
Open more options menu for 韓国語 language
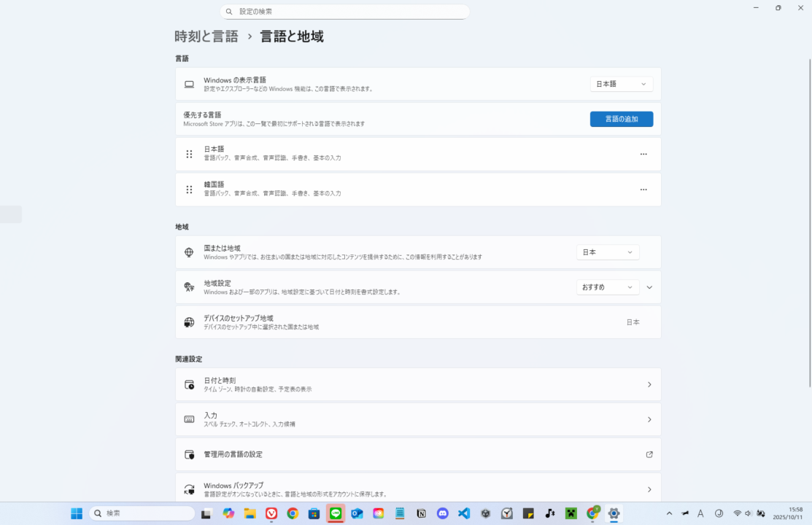[x=643, y=189]
